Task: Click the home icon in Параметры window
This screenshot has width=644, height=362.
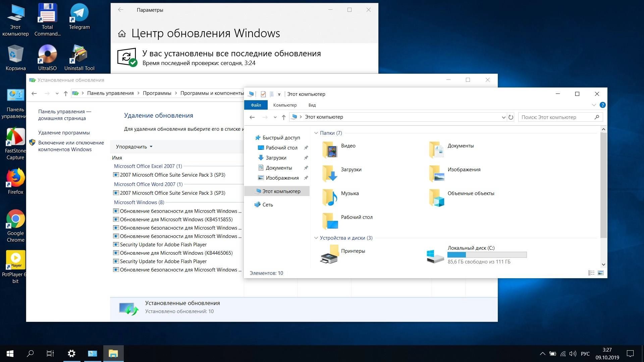Action: tap(122, 34)
